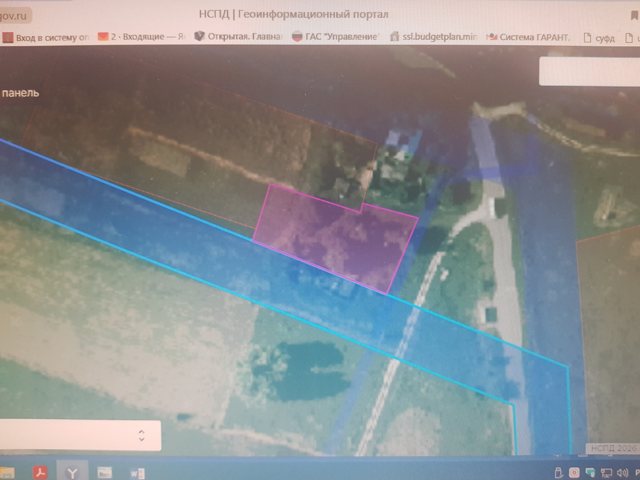The width and height of the screenshot is (640, 480).
Task: Open the Adobe Acrobat taskbar icon
Action: click(40, 472)
